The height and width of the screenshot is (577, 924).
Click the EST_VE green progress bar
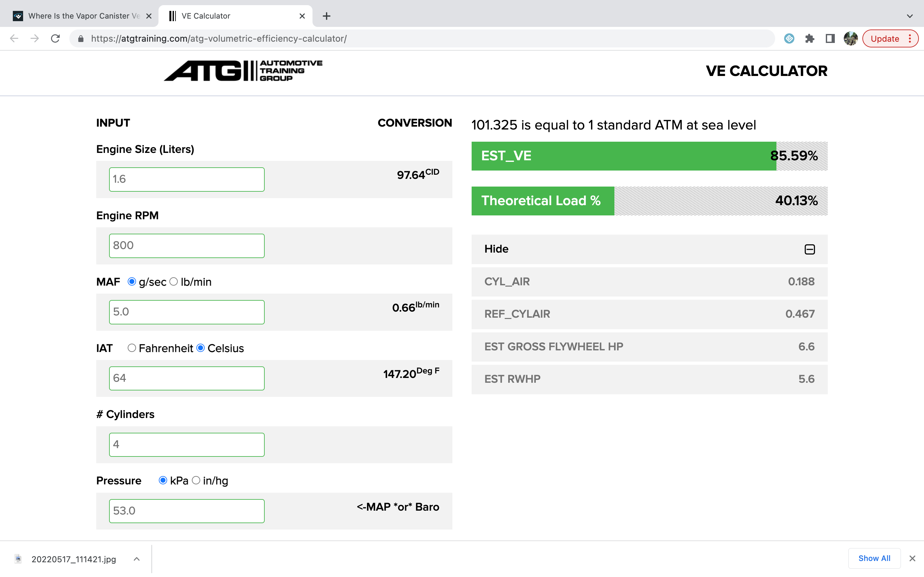(x=623, y=156)
